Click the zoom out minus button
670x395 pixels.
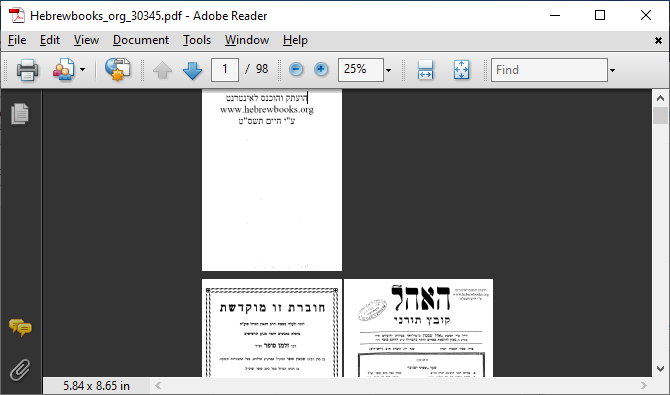point(296,70)
